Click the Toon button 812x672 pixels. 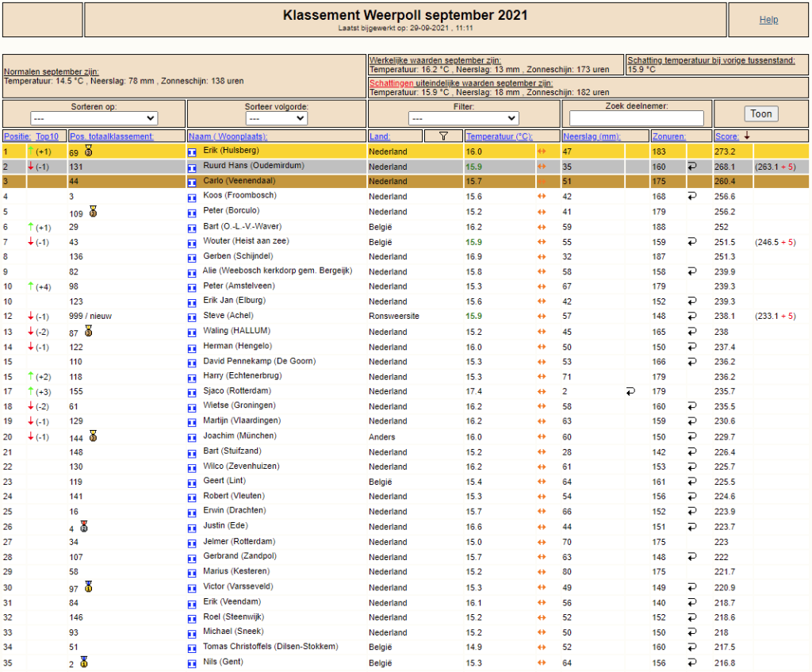coord(760,114)
